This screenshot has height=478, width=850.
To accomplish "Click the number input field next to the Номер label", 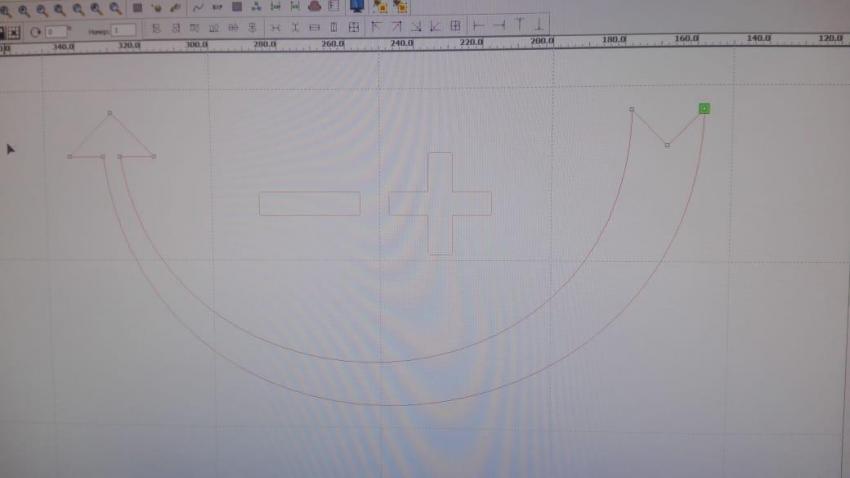I will tap(123, 30).
